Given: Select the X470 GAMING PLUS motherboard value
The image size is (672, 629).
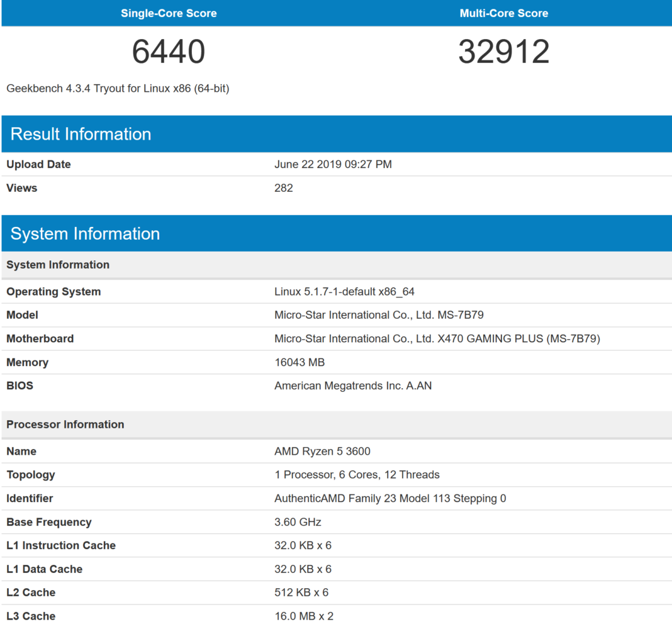Looking at the screenshot, I should (x=437, y=338).
